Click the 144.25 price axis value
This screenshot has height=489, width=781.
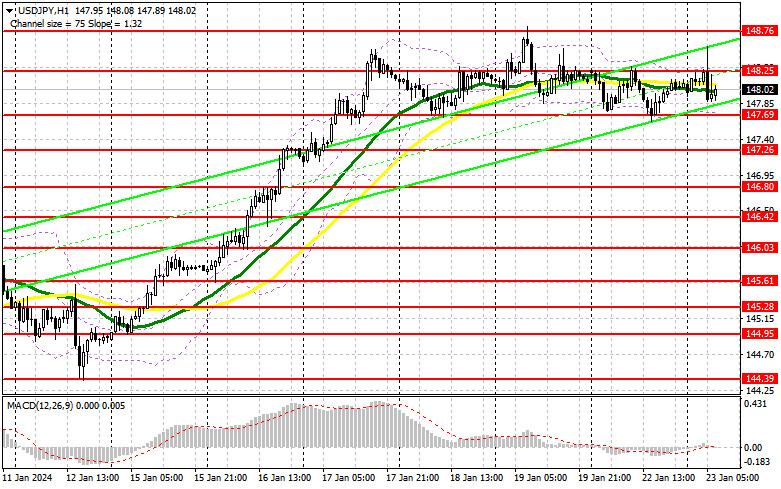[x=758, y=390]
